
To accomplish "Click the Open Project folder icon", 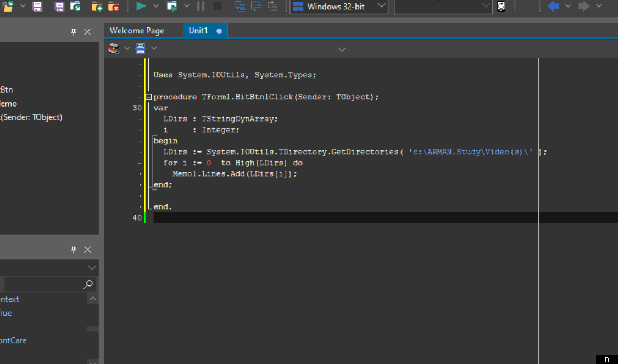I will click(8, 6).
